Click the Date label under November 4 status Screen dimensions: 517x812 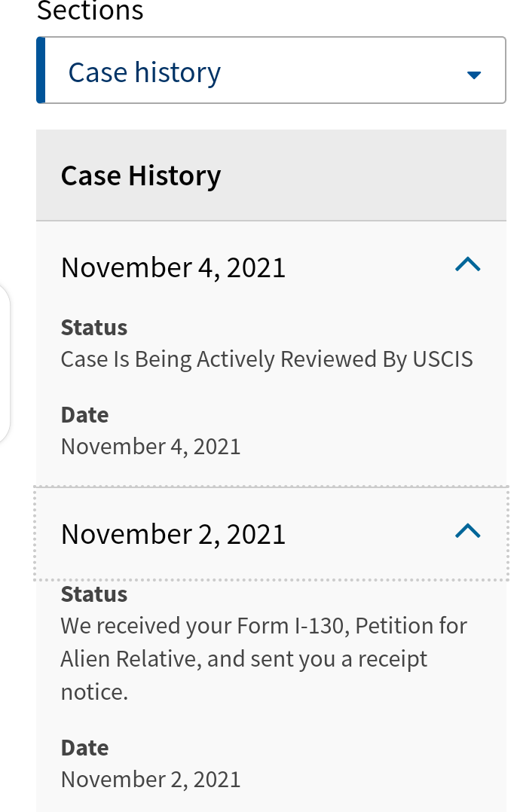tap(84, 415)
